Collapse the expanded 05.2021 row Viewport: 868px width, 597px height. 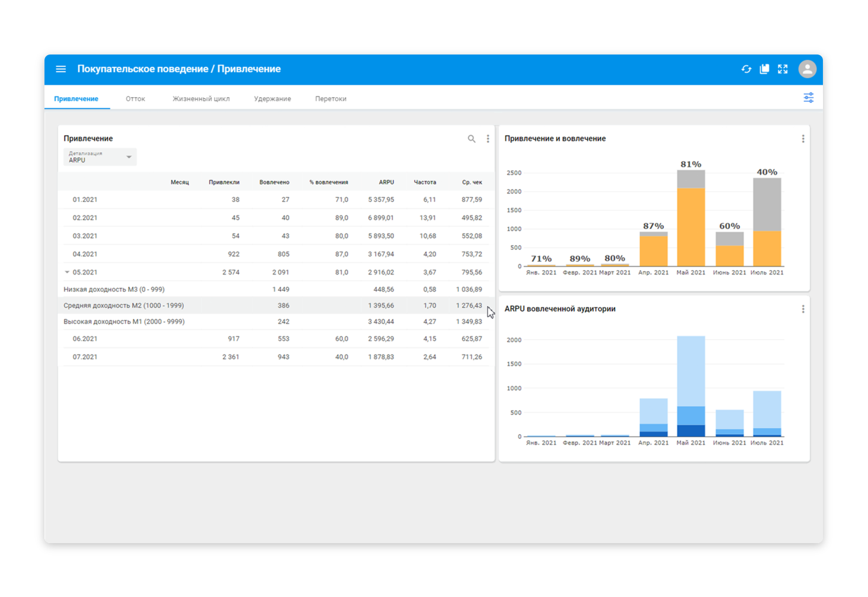point(67,272)
